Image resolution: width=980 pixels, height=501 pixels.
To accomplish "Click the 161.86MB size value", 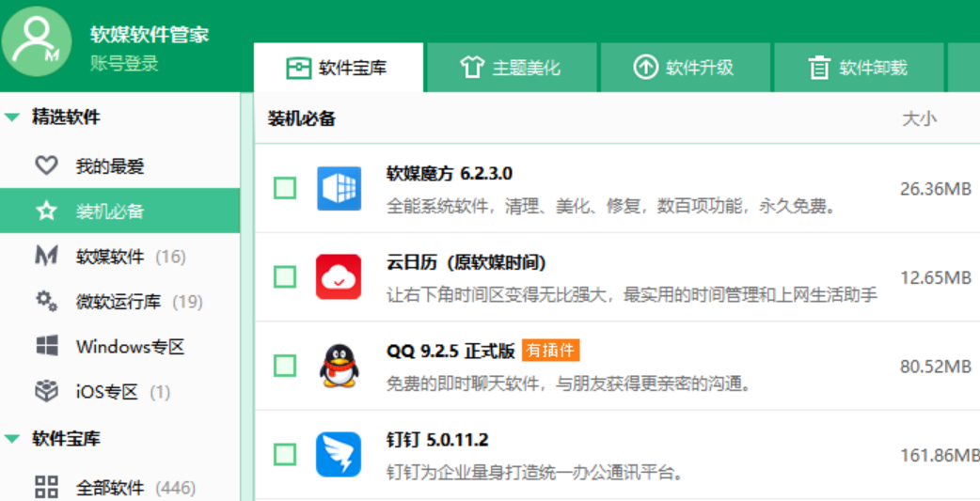I will (940, 455).
